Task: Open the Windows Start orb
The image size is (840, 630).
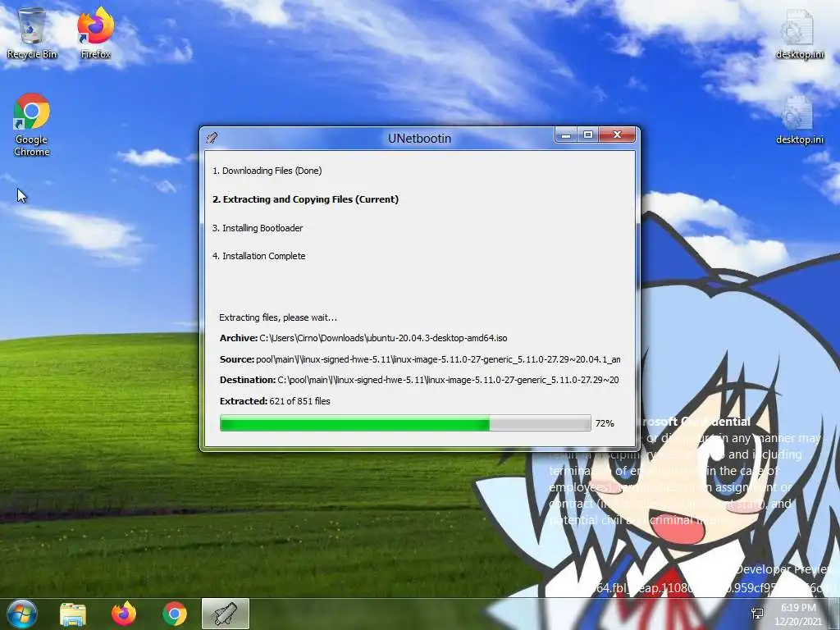Action: pyautogui.click(x=21, y=614)
